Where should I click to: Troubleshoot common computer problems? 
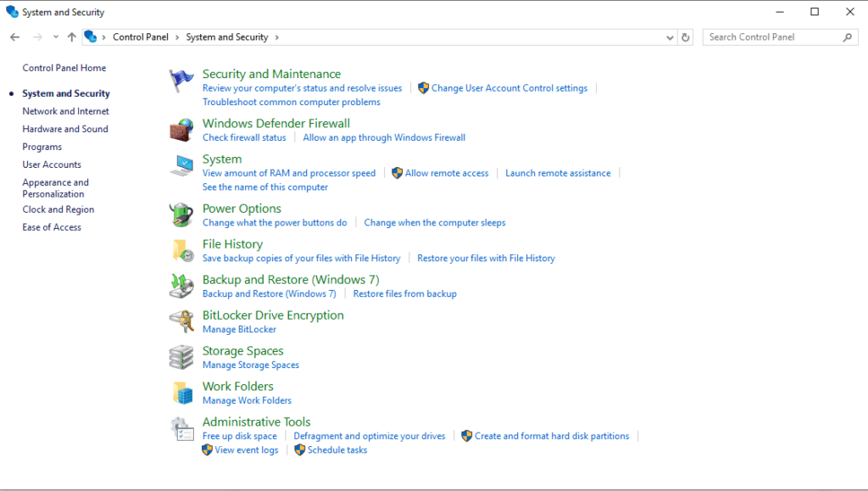(292, 102)
